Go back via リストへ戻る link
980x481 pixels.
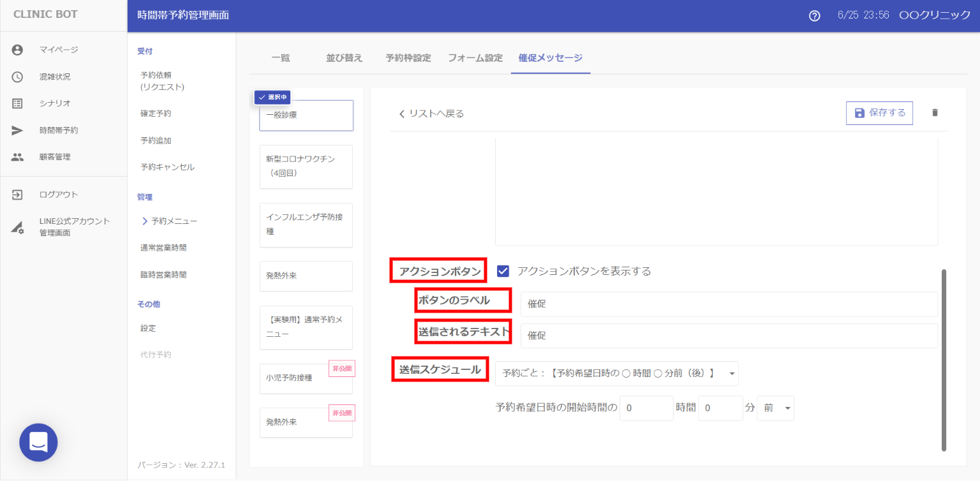tap(431, 114)
